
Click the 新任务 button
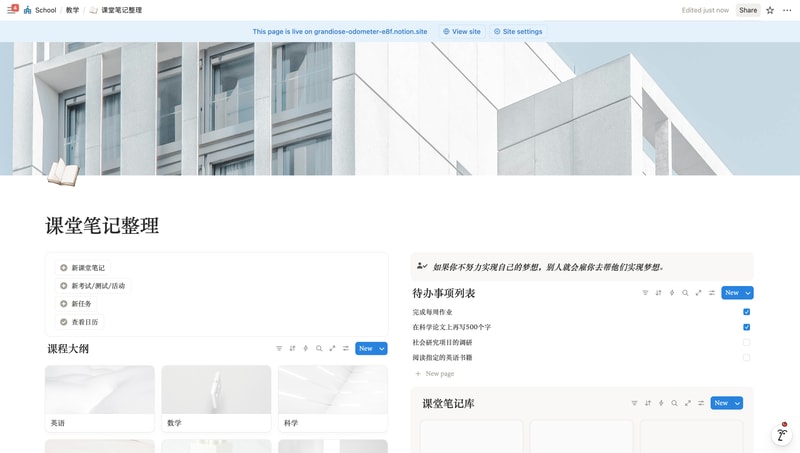tap(76, 304)
